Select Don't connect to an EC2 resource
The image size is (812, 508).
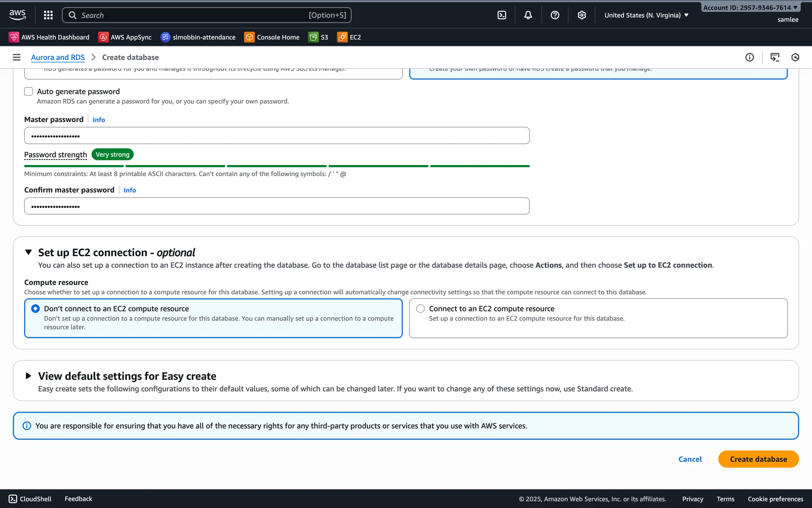36,309
